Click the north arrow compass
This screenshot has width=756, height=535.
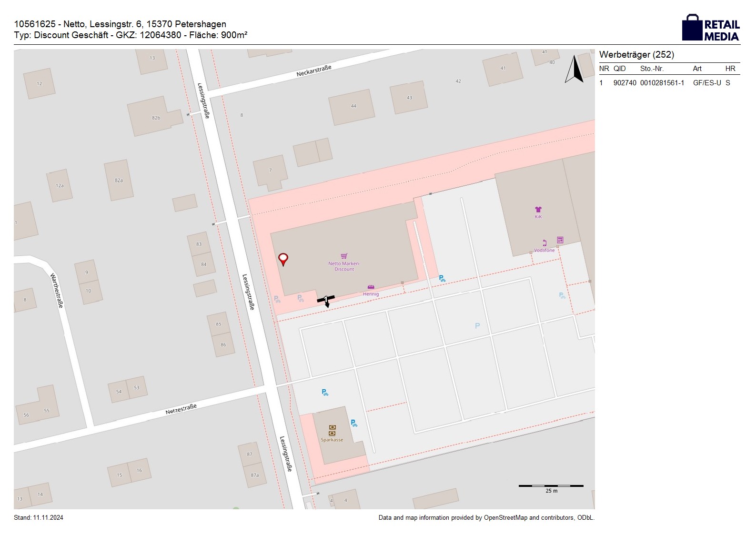(x=575, y=70)
